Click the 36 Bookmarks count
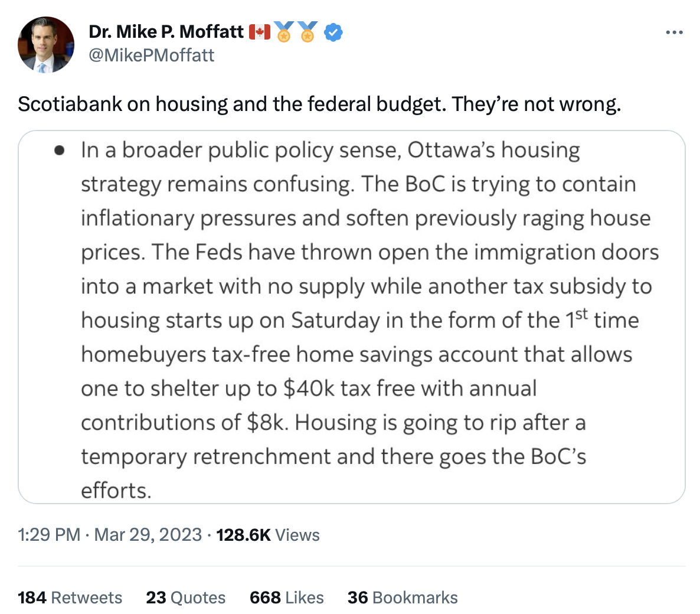Image resolution: width=700 pixels, height=614 pixels. pyautogui.click(x=403, y=597)
